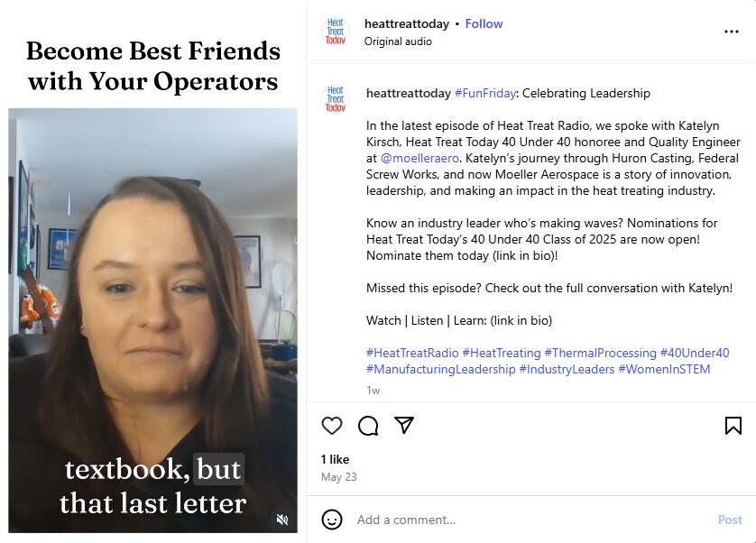Viewport: 756px width, 543px height.
Task: Click the Heat Treat Today avatar in header
Action: click(x=336, y=32)
